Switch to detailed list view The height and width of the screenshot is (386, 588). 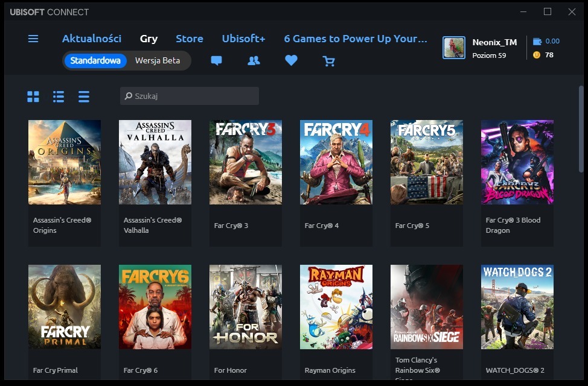59,96
